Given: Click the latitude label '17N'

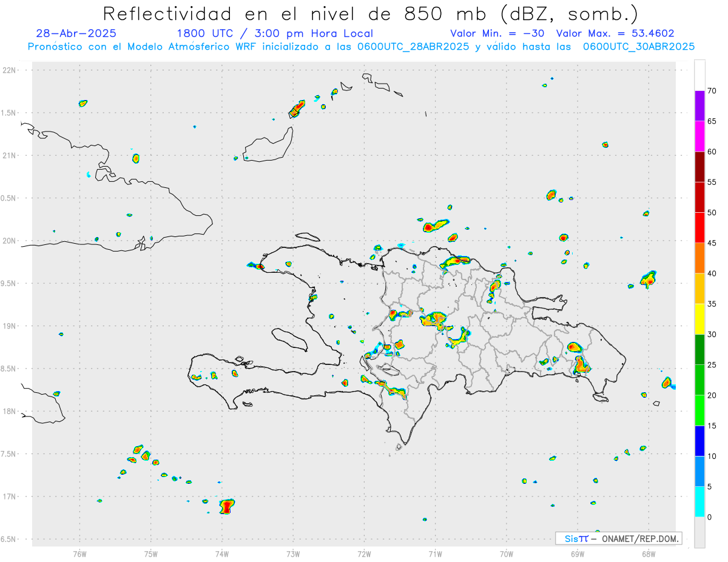Looking at the screenshot, I should click(x=10, y=497).
